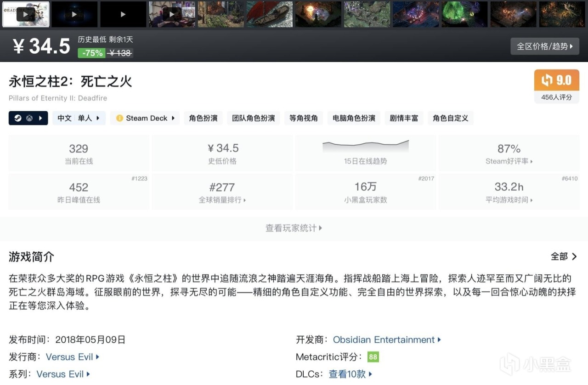Select the 电脑角色扮演 tag
The height and width of the screenshot is (385, 588).
click(x=354, y=118)
